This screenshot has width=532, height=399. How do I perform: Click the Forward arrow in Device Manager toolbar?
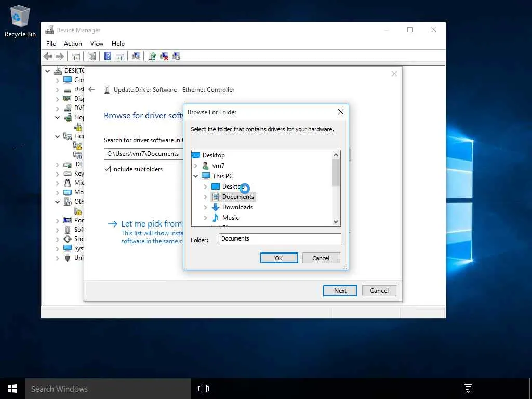pyautogui.click(x=60, y=56)
